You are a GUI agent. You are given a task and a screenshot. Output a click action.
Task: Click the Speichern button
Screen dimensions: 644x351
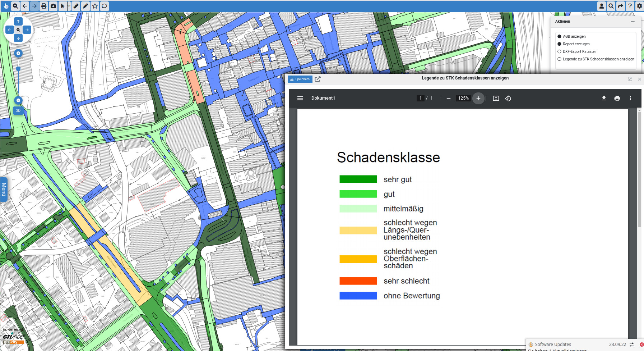coord(300,79)
